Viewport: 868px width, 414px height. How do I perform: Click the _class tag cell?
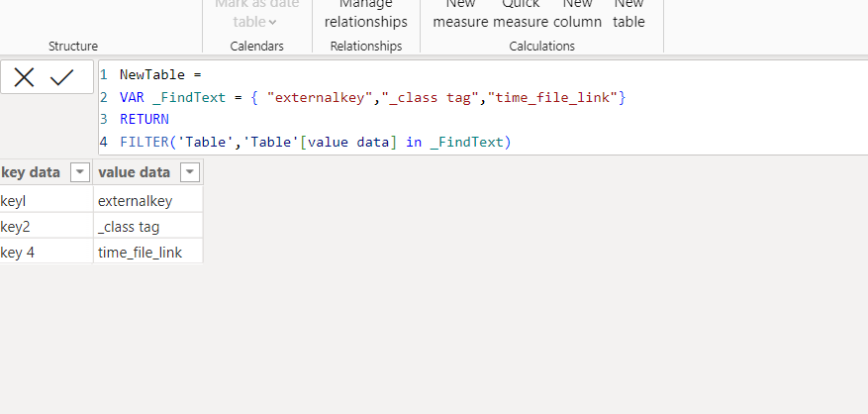point(147,226)
